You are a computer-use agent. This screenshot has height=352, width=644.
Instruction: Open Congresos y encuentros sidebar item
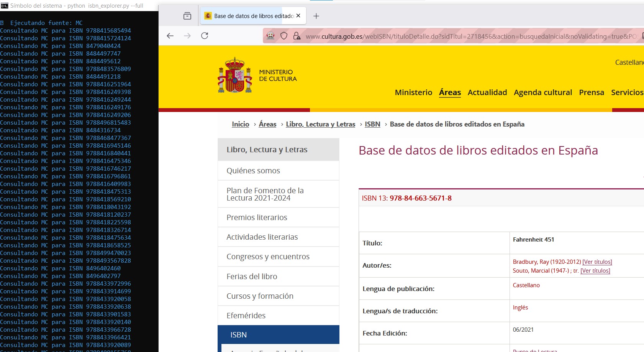coord(279,257)
